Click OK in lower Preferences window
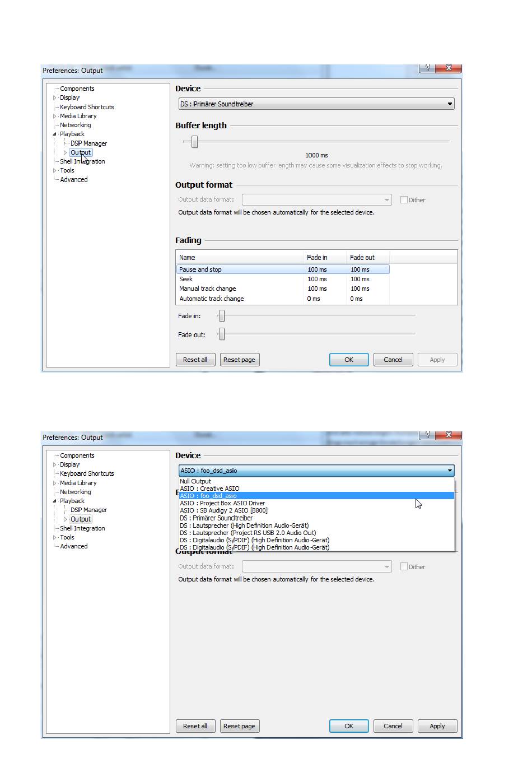The image size is (532, 777). 349,726
